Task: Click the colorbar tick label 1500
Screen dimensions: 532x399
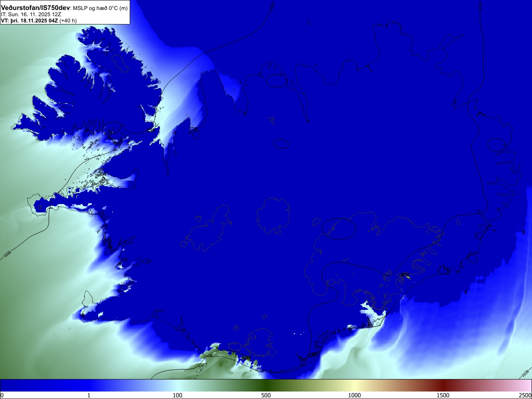Action: point(443,395)
